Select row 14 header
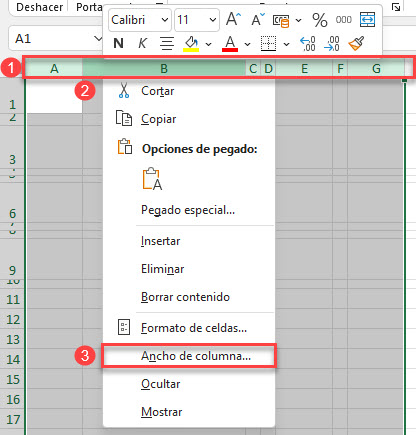This screenshot has height=435, width=416. [13, 359]
